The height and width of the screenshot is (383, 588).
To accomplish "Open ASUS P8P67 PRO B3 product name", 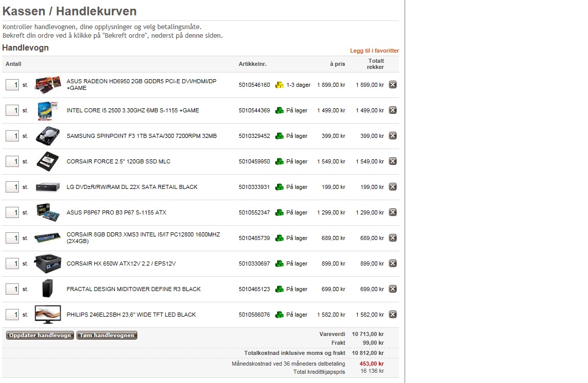I will [116, 212].
